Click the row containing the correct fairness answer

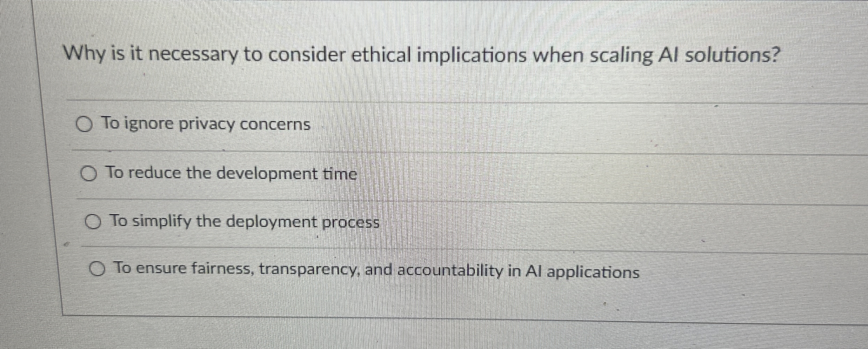376,271
